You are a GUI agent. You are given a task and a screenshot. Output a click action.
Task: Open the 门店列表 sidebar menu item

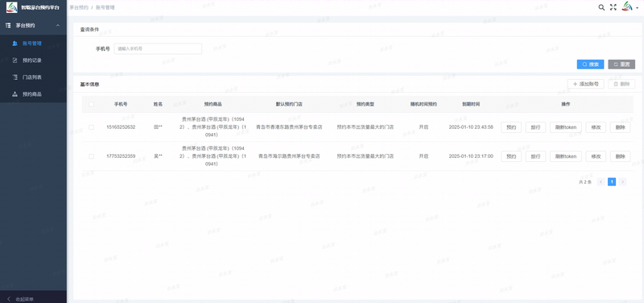click(x=33, y=77)
